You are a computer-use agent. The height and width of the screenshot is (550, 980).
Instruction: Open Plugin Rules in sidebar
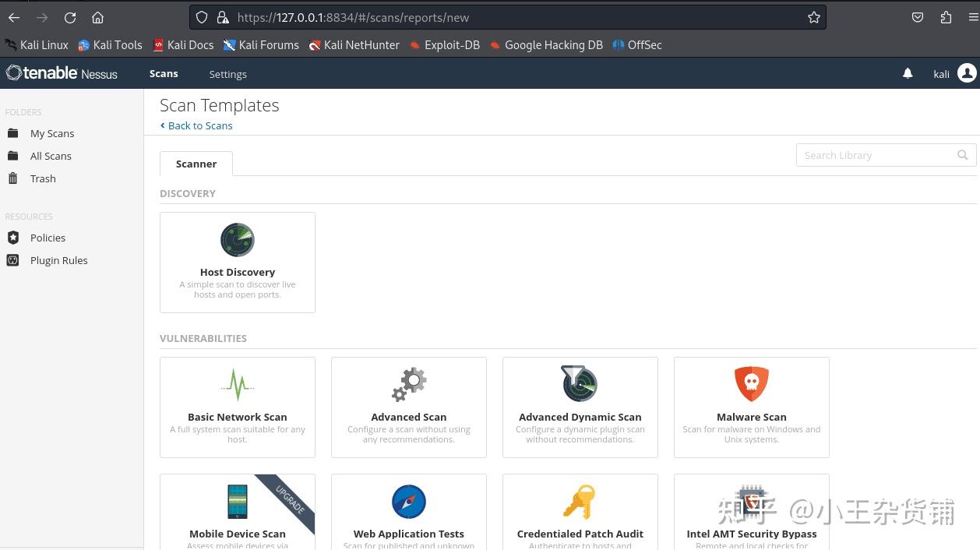coord(58,260)
